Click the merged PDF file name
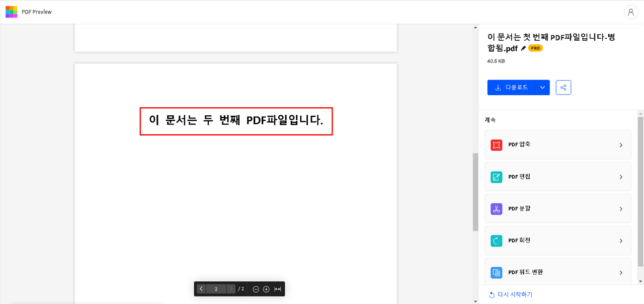 tap(551, 43)
